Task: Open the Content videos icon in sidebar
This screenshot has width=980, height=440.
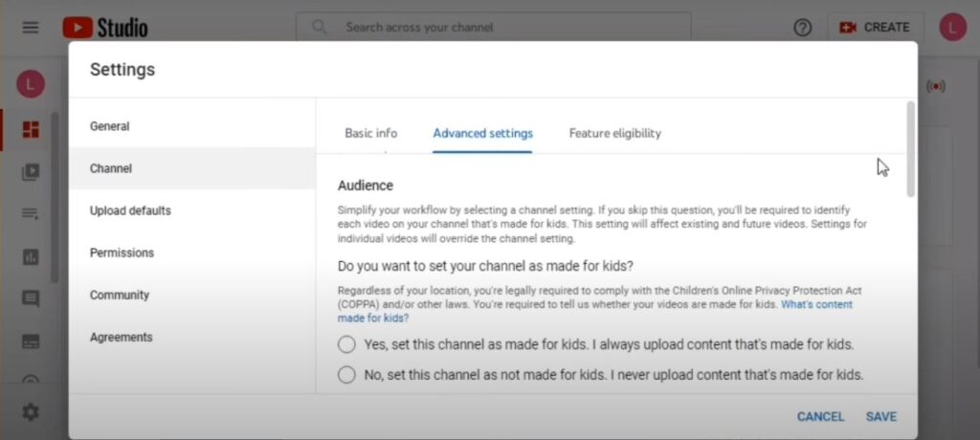Action: pyautogui.click(x=31, y=172)
